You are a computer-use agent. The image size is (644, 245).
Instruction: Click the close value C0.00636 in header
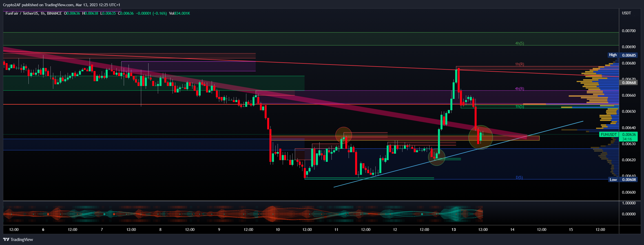(126, 13)
